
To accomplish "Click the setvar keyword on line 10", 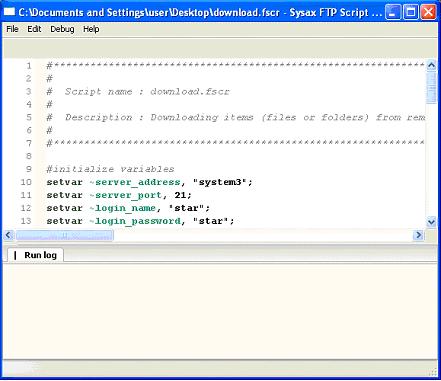I will (65, 182).
